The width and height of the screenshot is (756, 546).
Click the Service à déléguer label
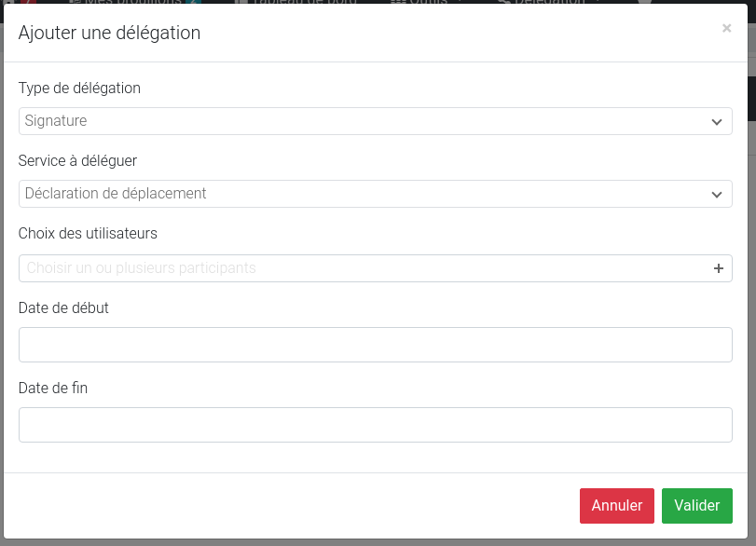(x=77, y=161)
